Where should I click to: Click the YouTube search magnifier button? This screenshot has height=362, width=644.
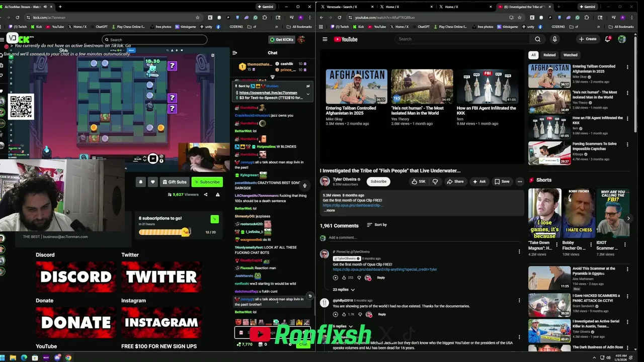[537, 39]
